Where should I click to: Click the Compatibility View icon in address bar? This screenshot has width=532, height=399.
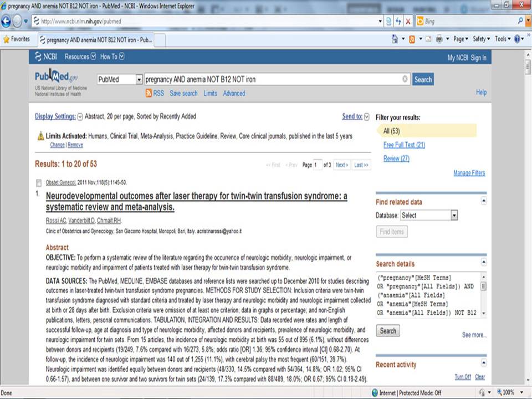point(389,22)
